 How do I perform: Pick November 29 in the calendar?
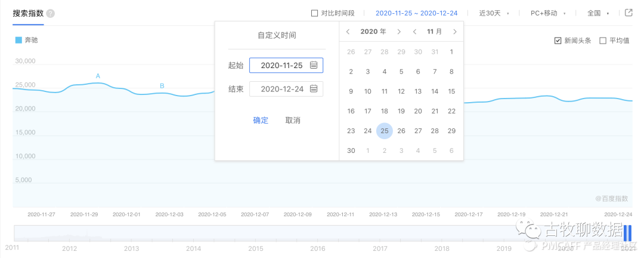click(451, 131)
